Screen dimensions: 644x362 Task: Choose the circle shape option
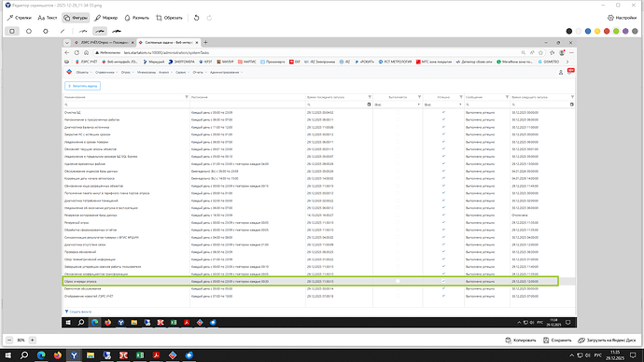pos(29,31)
